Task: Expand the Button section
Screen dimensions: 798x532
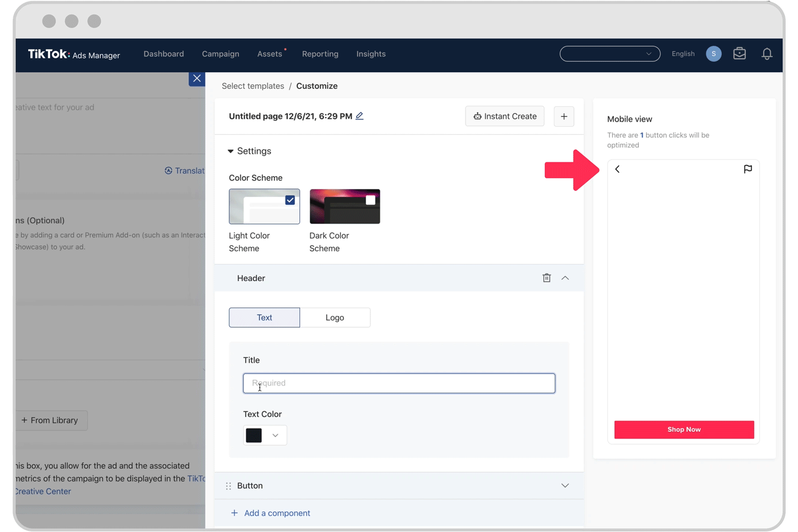Action: (x=565, y=485)
